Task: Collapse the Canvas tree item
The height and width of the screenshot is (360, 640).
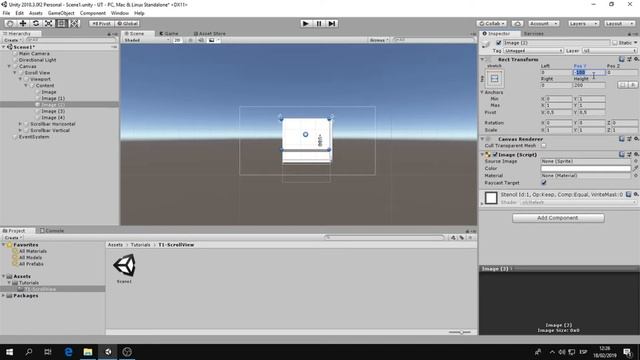Action: coord(9,66)
